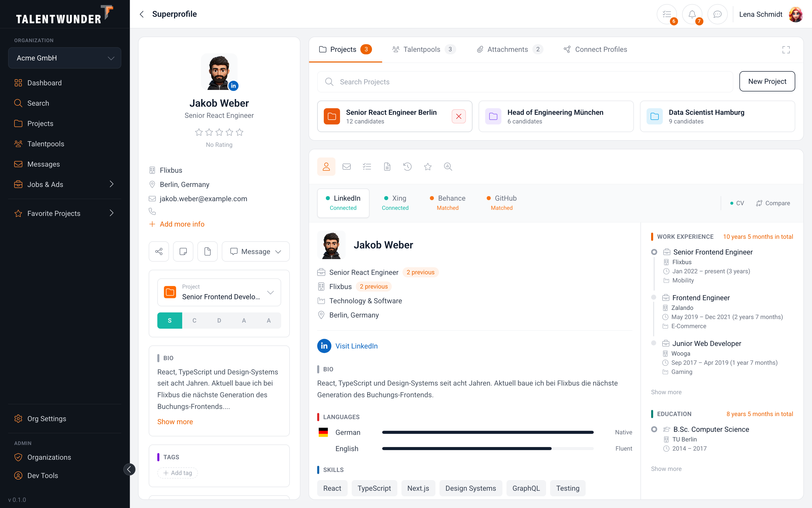The image size is (812, 508).
Task: Click Add tag in Tags section
Action: pyautogui.click(x=178, y=473)
